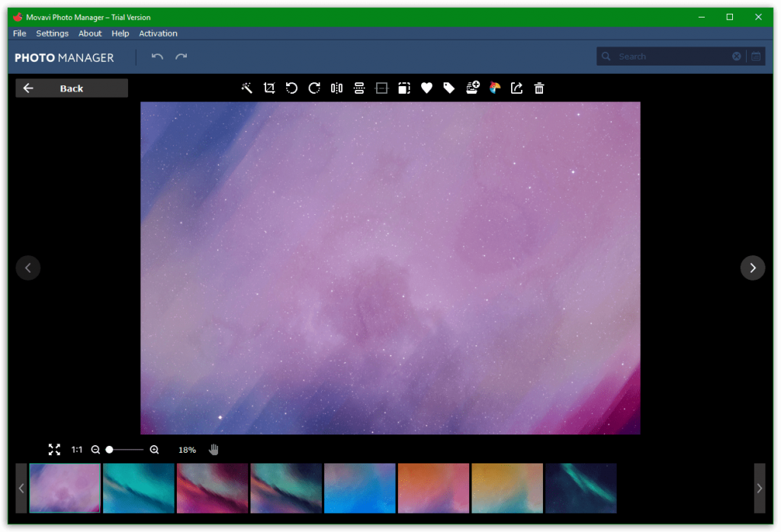The image size is (781, 532).
Task: Select the bright blue gradient thumbnail
Action: click(360, 489)
